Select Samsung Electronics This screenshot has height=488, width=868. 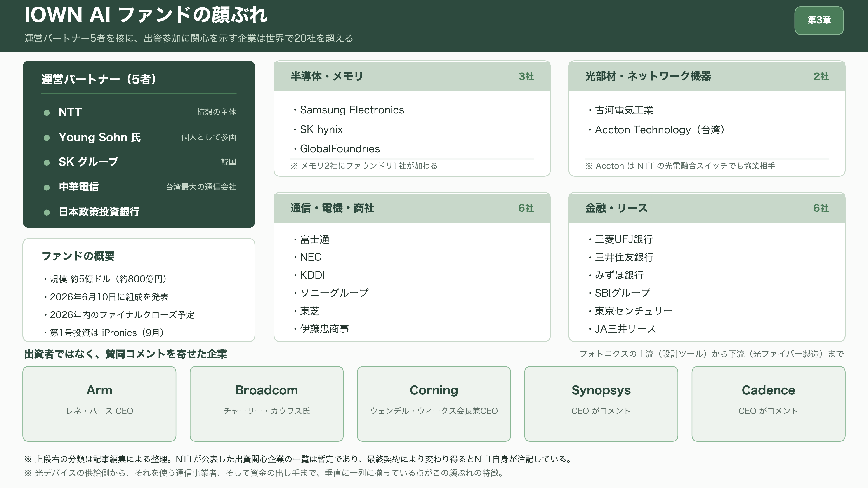pyautogui.click(x=352, y=110)
